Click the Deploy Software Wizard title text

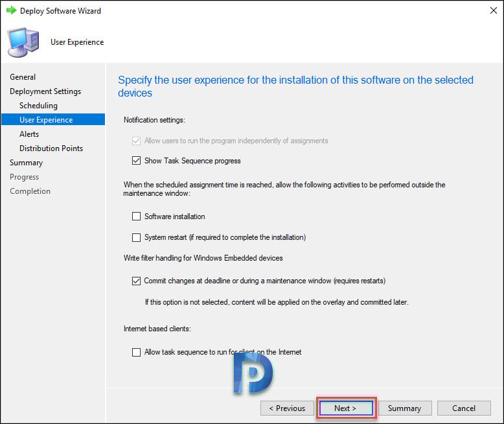click(x=60, y=11)
